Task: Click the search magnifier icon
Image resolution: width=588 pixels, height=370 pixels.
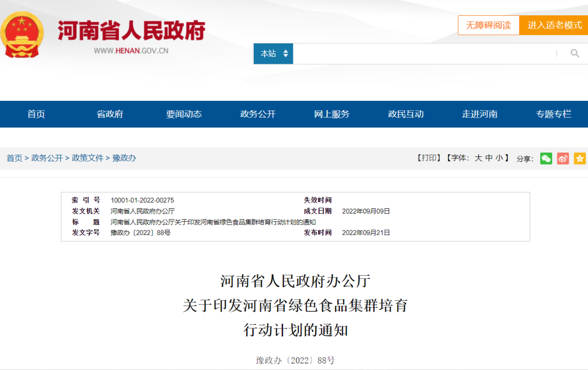Action: click(x=574, y=53)
